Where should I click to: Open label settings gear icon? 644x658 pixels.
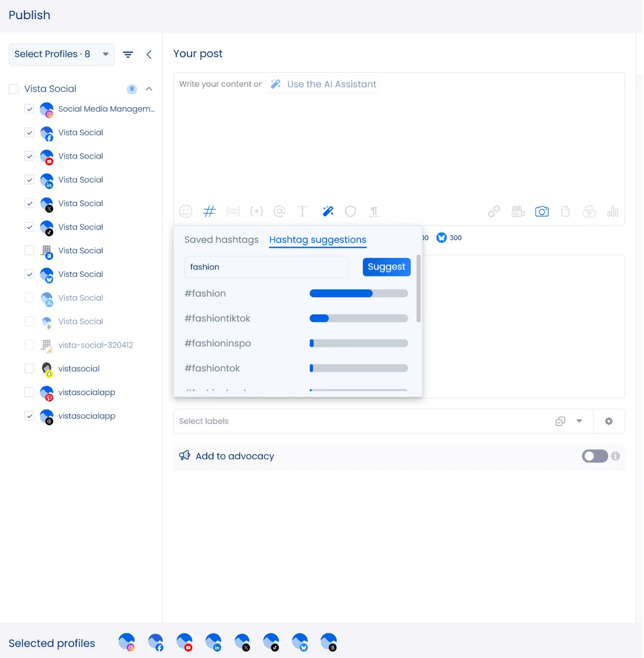click(609, 421)
